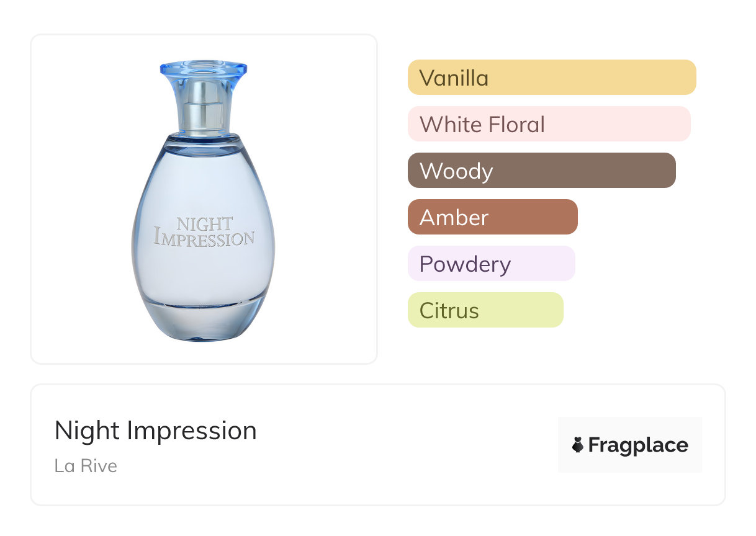Image resolution: width=756 pixels, height=536 pixels.
Task: Click the word Vanilla in the top bar
Action: [454, 78]
